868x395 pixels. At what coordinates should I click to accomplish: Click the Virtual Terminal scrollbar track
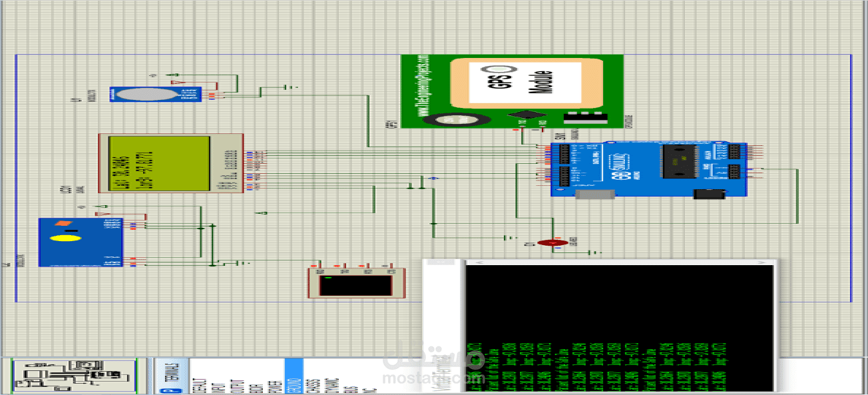(621, 262)
